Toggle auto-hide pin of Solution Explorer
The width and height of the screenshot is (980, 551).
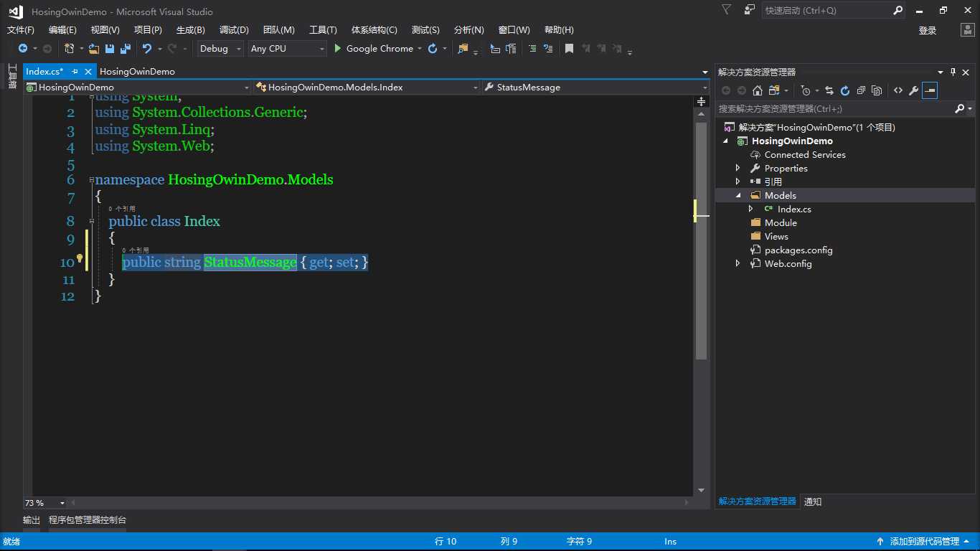click(x=953, y=72)
